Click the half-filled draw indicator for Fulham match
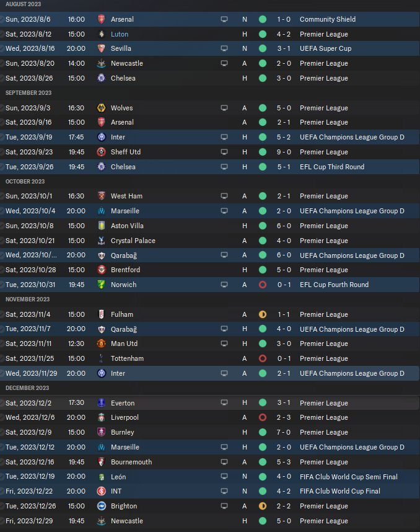The image size is (420, 532). 263,314
